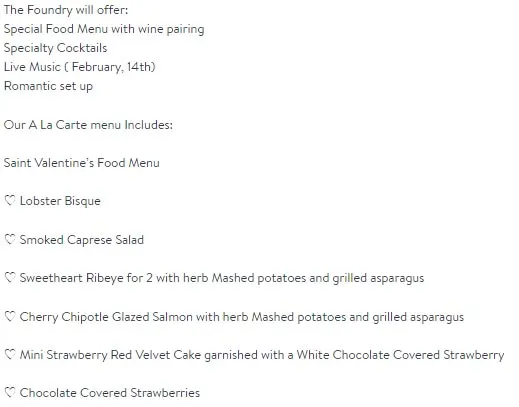The image size is (519, 407).
Task: Click the Live Music February 14th line
Action: 80,67
